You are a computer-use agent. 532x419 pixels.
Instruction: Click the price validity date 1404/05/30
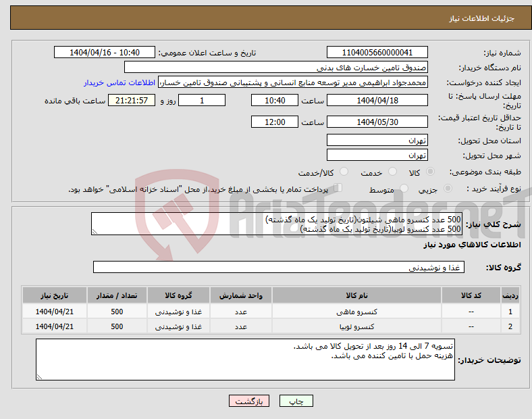click(x=377, y=122)
